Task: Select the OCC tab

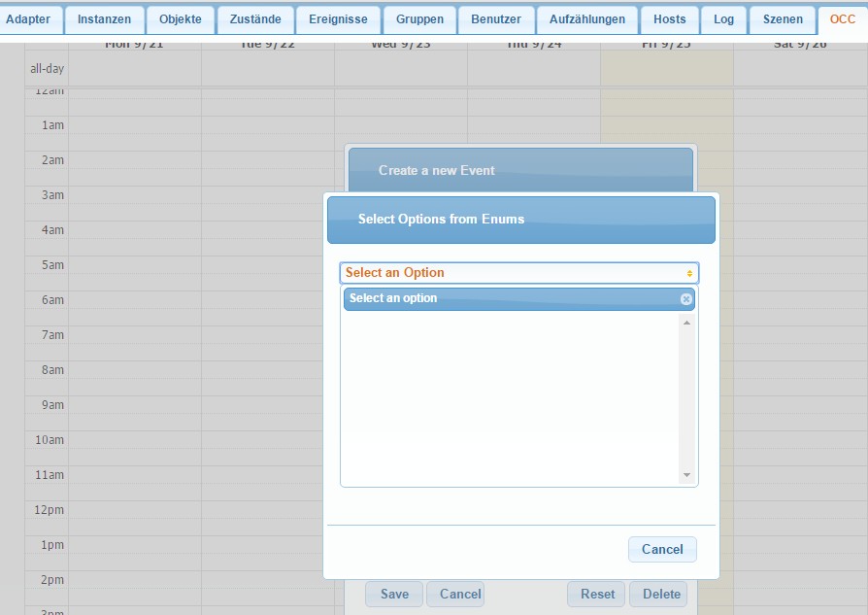Action: (843, 19)
